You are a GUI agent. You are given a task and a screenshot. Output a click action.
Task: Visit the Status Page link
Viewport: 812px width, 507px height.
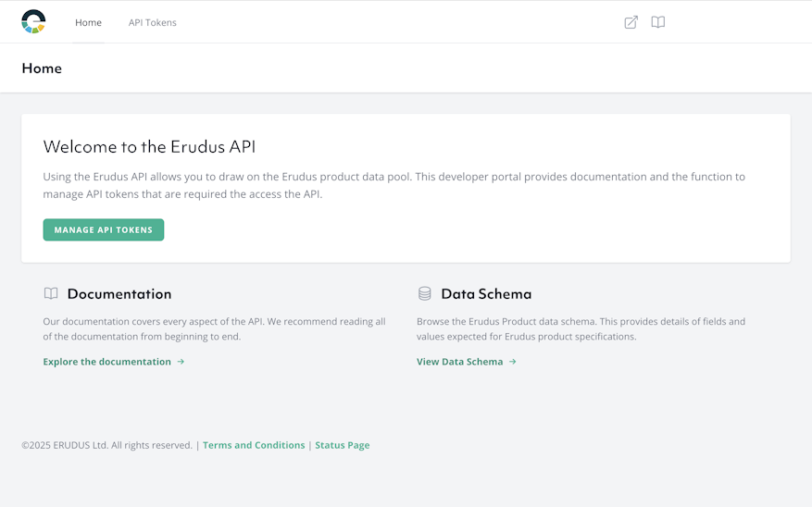(x=343, y=445)
